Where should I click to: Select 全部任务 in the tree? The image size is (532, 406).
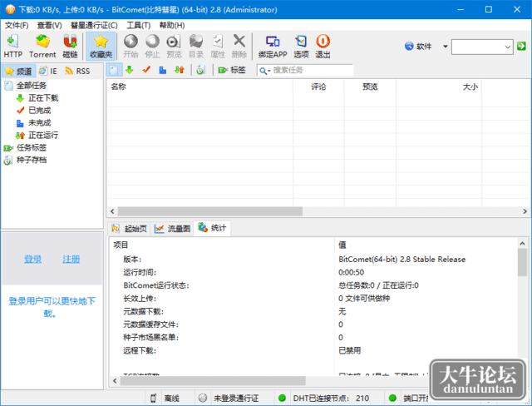pyautogui.click(x=32, y=85)
